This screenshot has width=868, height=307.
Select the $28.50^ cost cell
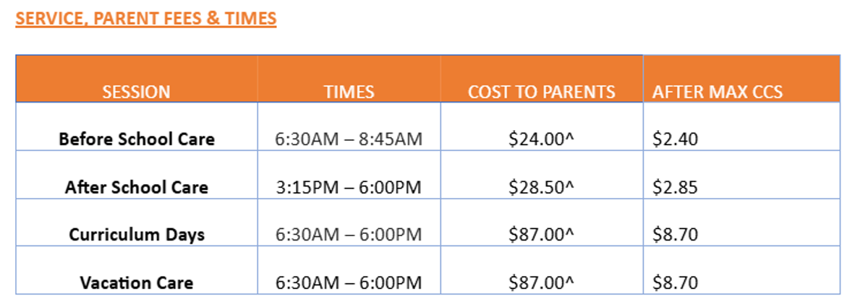(541, 188)
